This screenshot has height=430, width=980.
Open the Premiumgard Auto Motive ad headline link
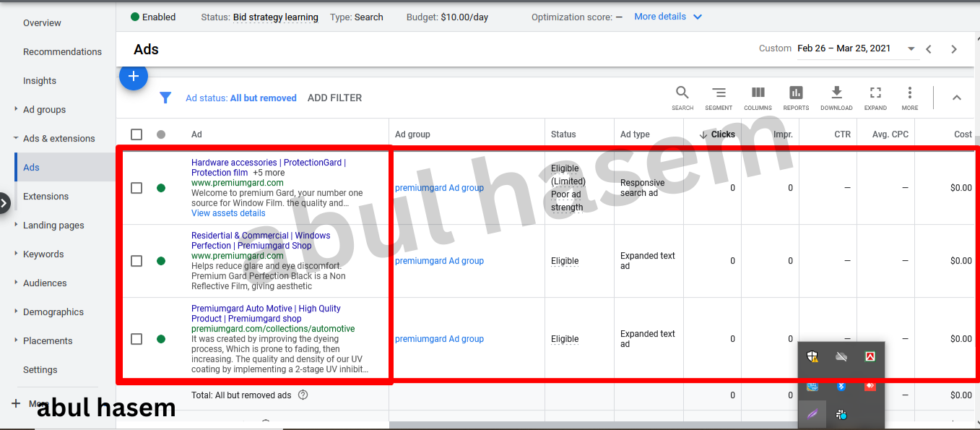click(x=266, y=314)
